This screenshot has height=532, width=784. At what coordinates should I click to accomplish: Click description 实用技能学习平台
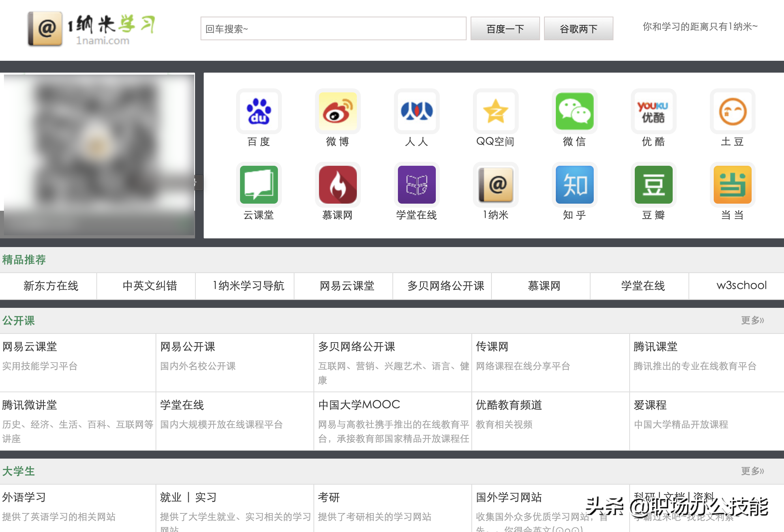pos(40,366)
